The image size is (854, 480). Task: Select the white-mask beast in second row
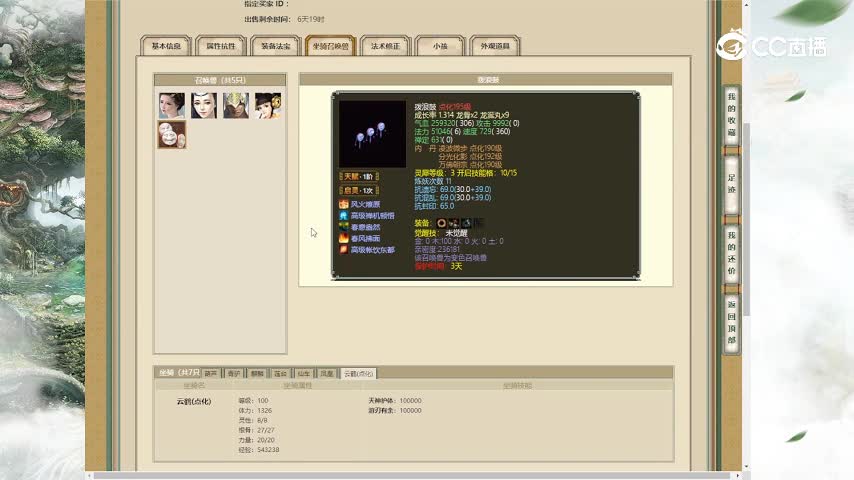pyautogui.click(x=171, y=135)
